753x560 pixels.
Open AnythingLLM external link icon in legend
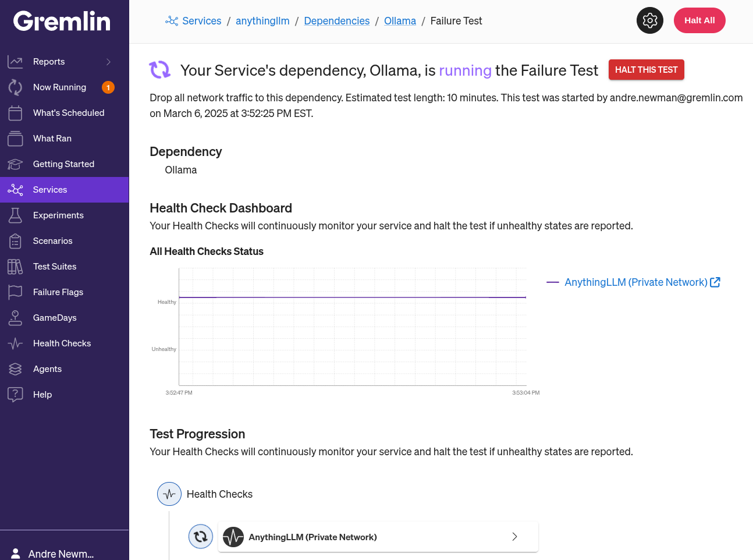tap(715, 282)
